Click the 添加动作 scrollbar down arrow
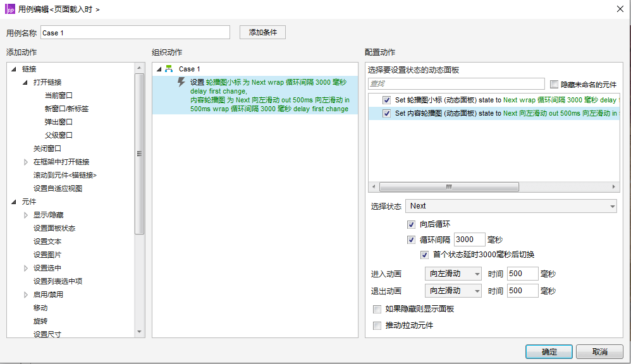Screen dimensions: 631x364 pyautogui.click(x=139, y=332)
